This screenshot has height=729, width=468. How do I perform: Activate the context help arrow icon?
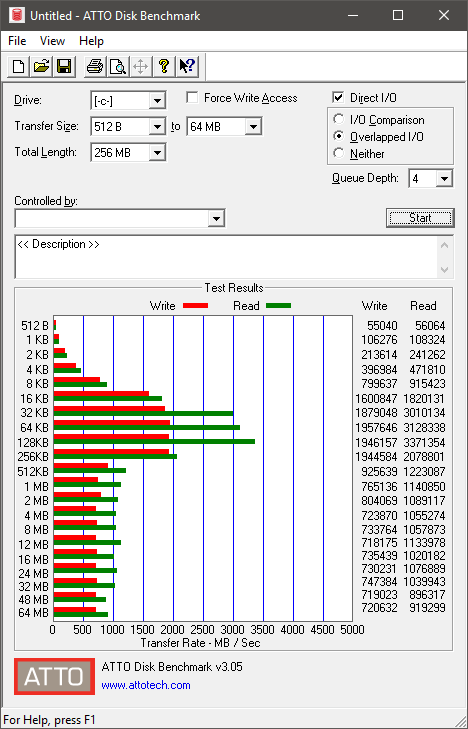188,66
